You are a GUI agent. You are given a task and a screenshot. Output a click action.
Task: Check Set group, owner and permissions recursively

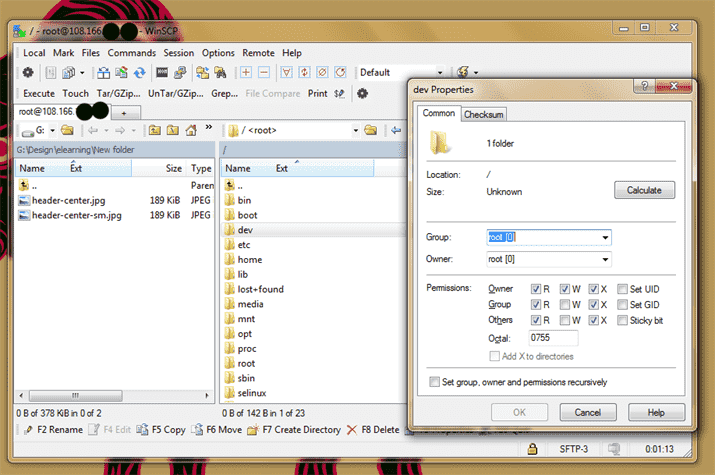[434, 382]
